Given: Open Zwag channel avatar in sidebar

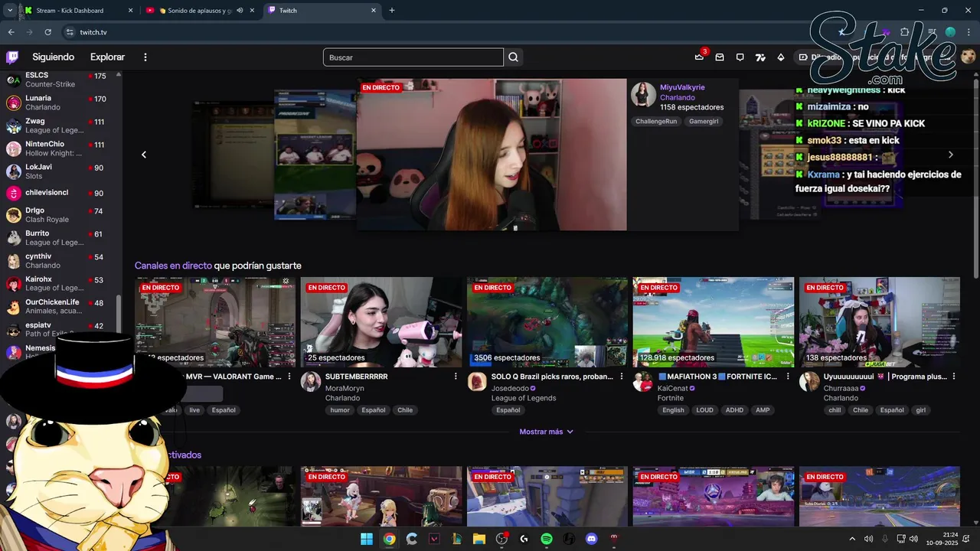Looking at the screenshot, I should point(13,126).
